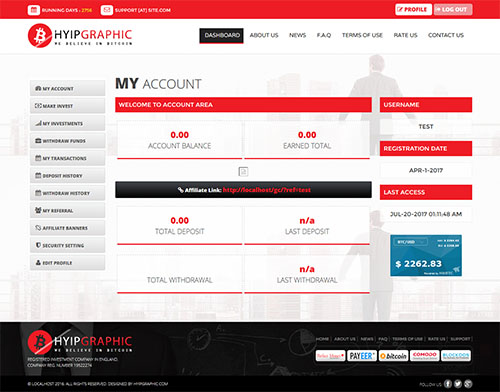This screenshot has height=392, width=500.
Task: Go to F.A.Q in top navigation
Action: pyautogui.click(x=324, y=35)
